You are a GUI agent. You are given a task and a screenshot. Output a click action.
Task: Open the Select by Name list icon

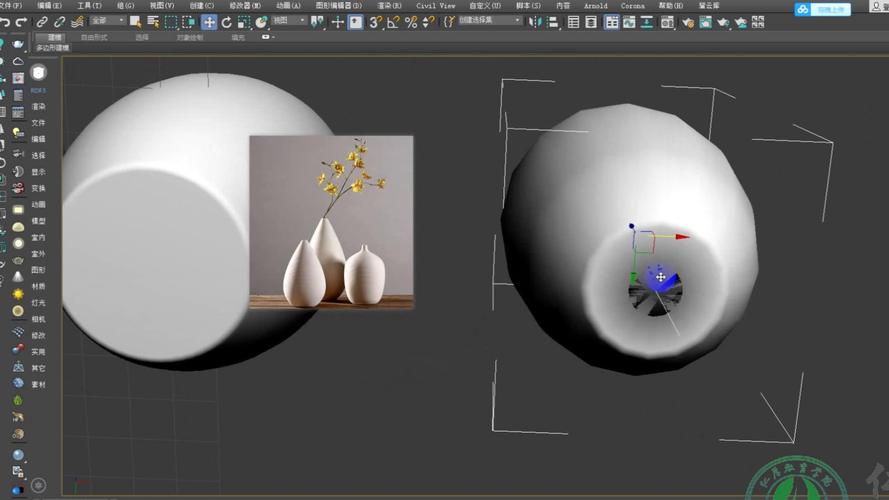(x=153, y=22)
